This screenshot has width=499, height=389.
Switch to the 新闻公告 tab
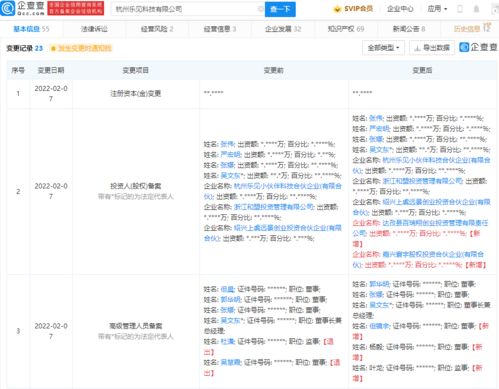point(409,29)
